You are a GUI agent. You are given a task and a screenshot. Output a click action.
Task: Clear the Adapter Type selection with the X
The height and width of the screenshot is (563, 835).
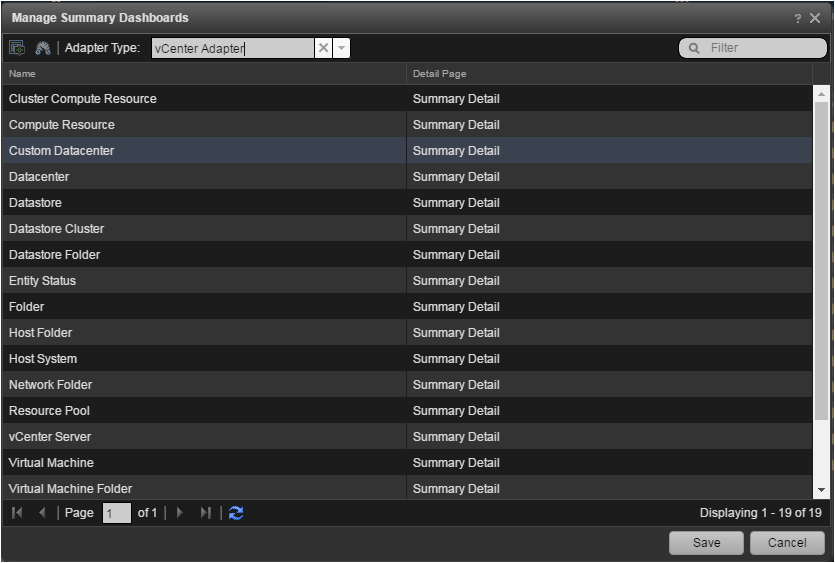(323, 48)
